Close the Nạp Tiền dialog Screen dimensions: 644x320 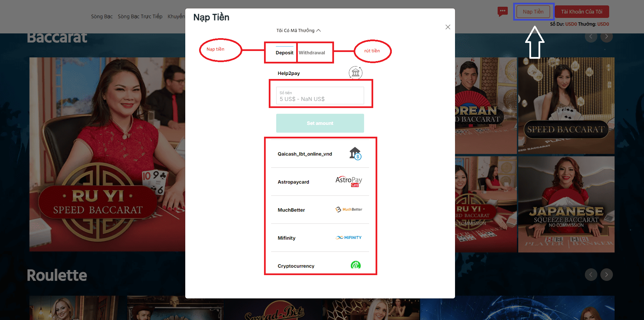coord(448,27)
